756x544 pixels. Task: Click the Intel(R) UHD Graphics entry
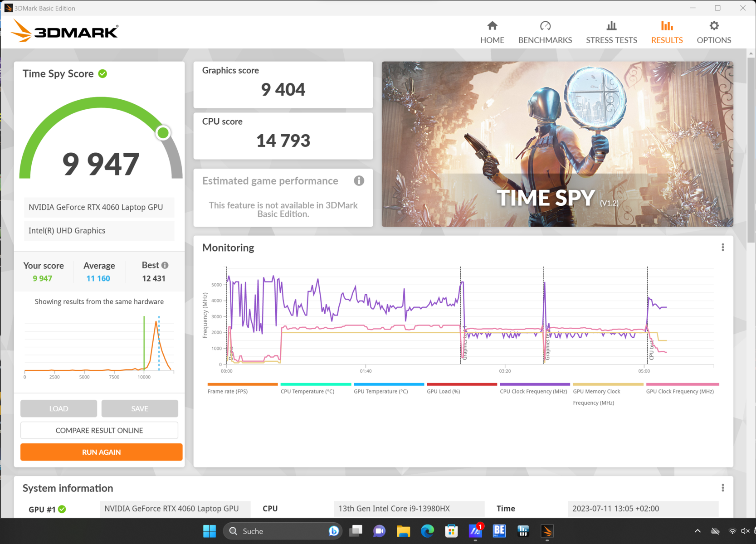click(99, 231)
